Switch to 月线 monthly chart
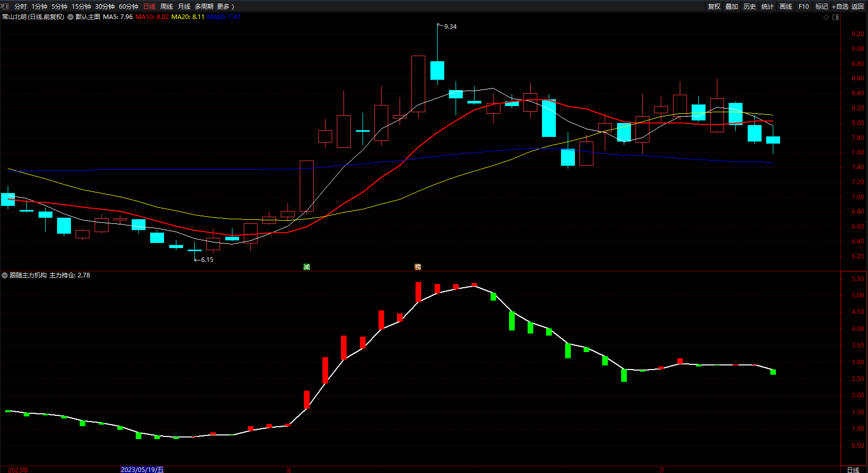 pyautogui.click(x=184, y=7)
